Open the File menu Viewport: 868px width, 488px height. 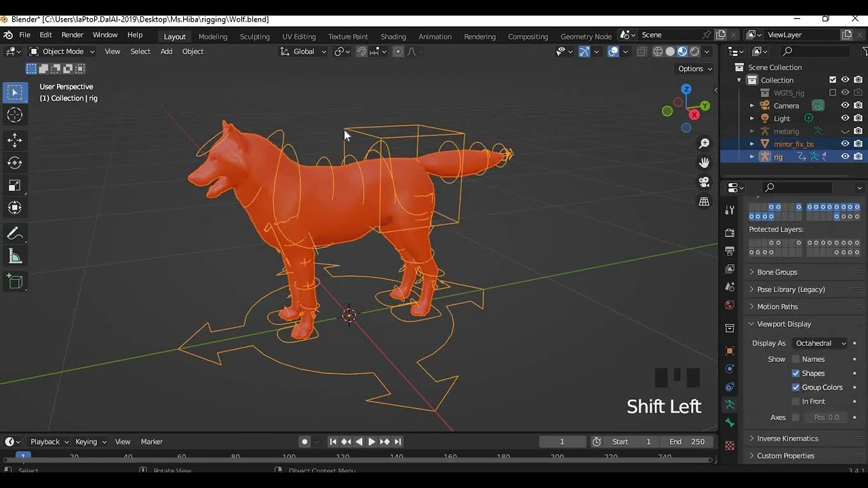pos(24,35)
